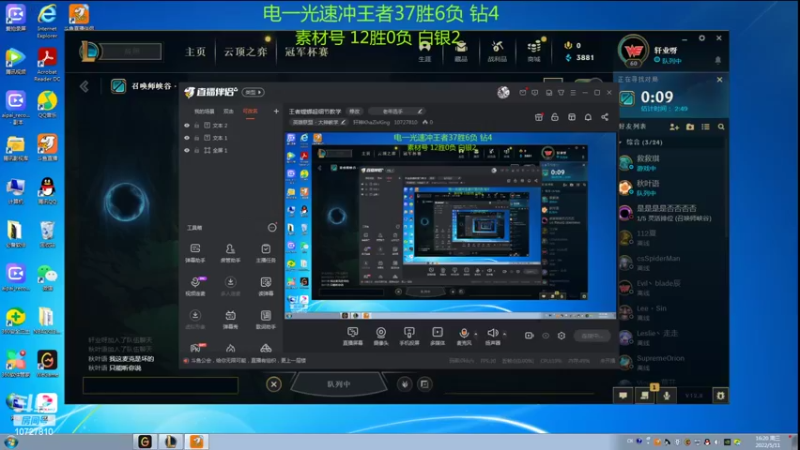The width and height of the screenshot is (800, 450).
Task: Add friend icon in friends list
Action: [x=674, y=127]
